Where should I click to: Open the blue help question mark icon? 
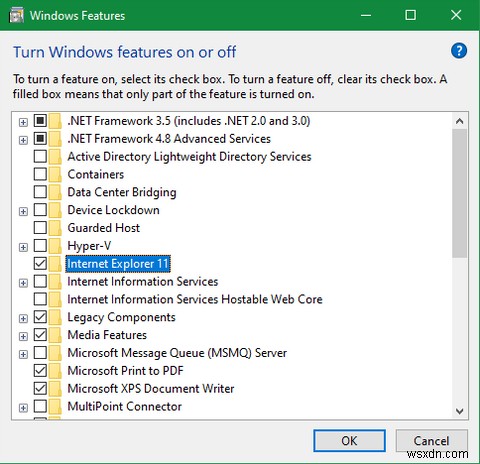(x=459, y=51)
